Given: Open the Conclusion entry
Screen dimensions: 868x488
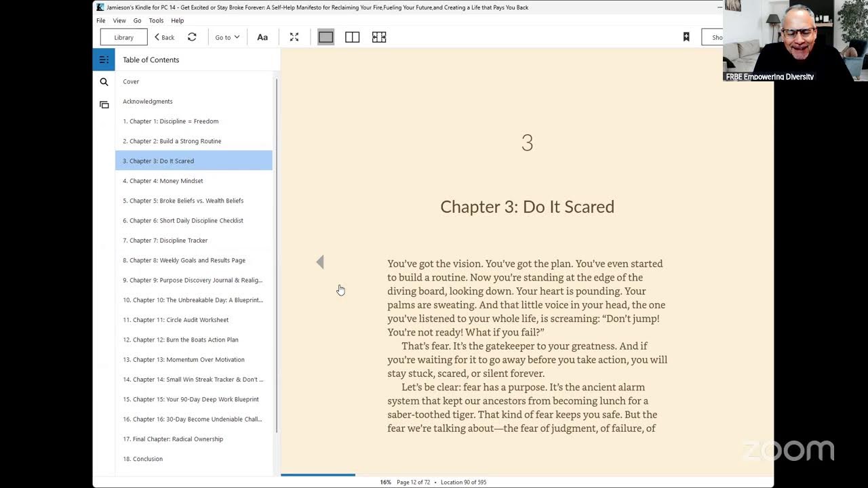Looking at the screenshot, I should coord(193,459).
